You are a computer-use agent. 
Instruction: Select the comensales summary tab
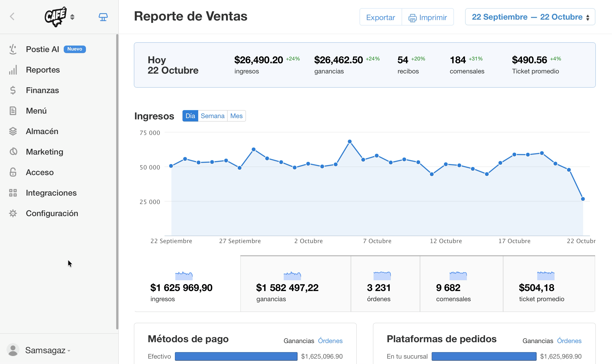coord(461,284)
